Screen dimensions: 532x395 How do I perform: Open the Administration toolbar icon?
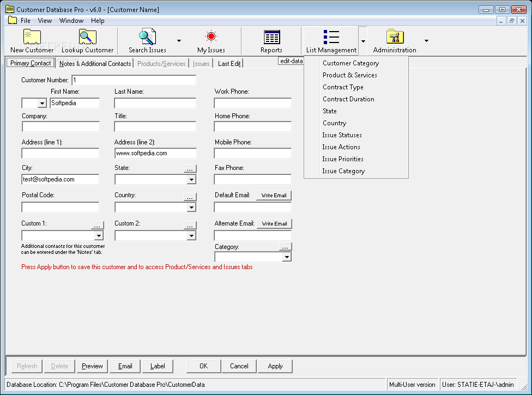point(395,41)
